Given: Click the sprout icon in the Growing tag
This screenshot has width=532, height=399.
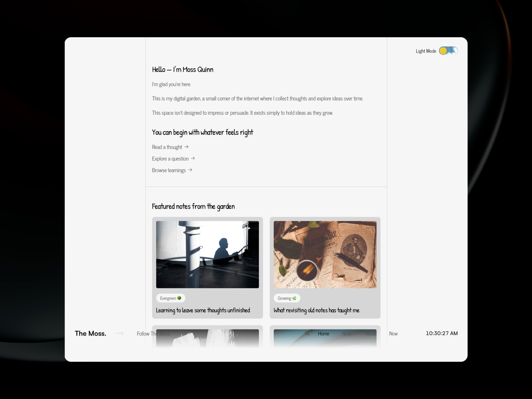Looking at the screenshot, I should click(x=294, y=298).
